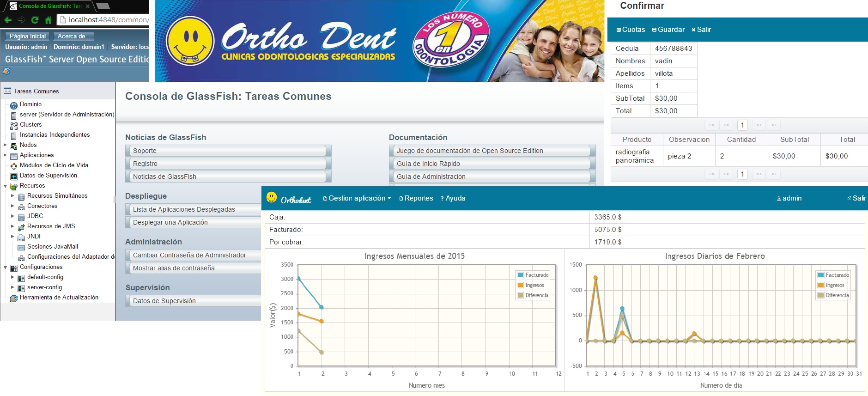868x396 pixels.
Task: Click the Orthodent smiley logo
Action: coord(272,197)
